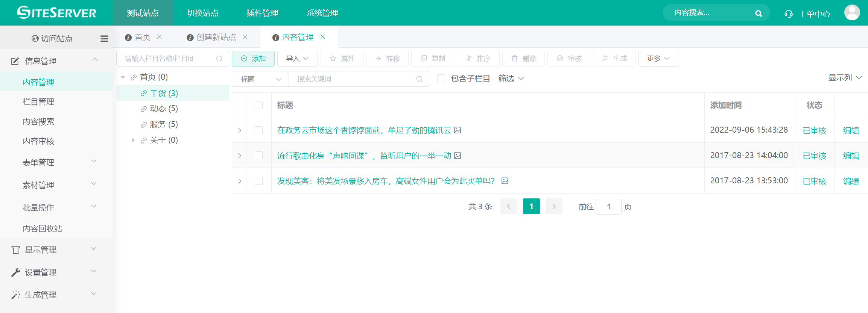868x313 pixels.
Task: Click image icon after 发现美客 article title
Action: tap(505, 181)
